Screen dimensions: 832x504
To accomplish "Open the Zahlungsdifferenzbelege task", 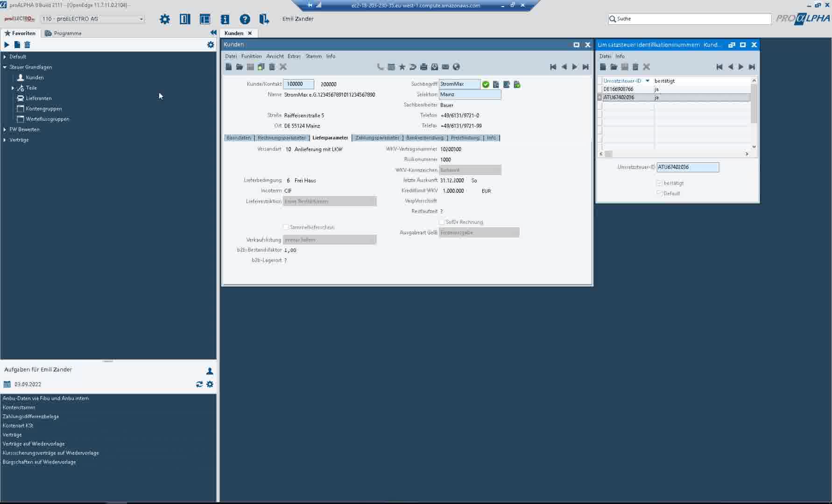I will [31, 416].
